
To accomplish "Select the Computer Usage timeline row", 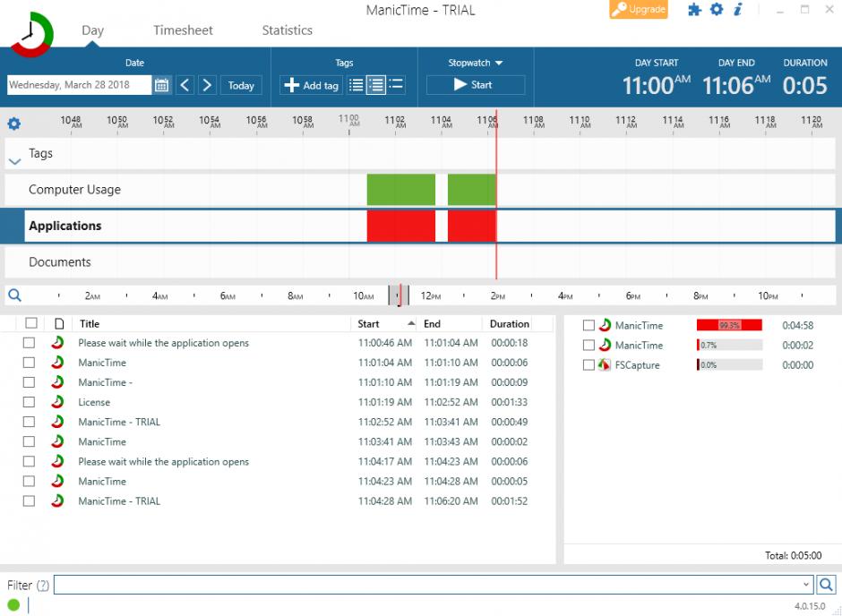I will [x=420, y=190].
